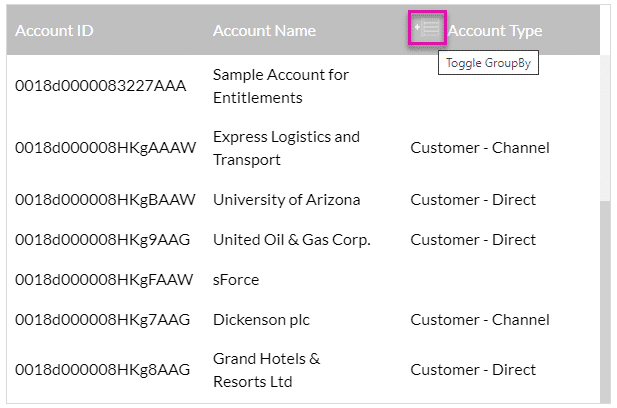Select University of Arizona account
617x408 pixels.
[x=286, y=200]
